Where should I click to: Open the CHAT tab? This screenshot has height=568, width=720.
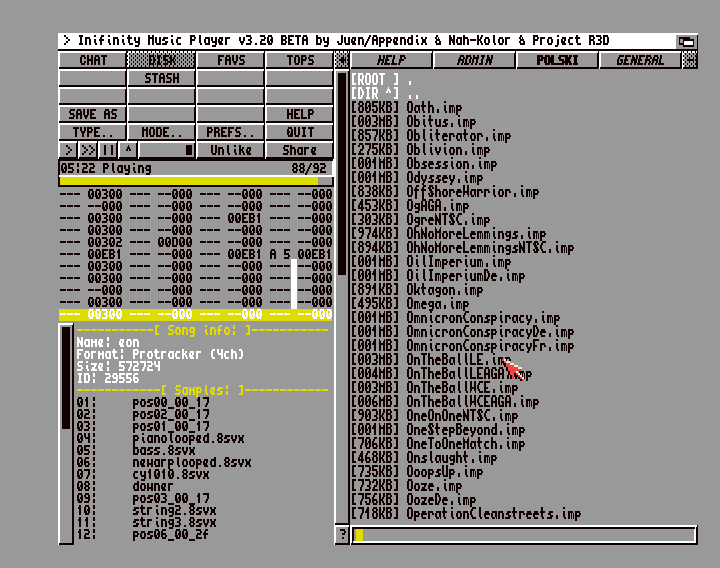coord(93,60)
